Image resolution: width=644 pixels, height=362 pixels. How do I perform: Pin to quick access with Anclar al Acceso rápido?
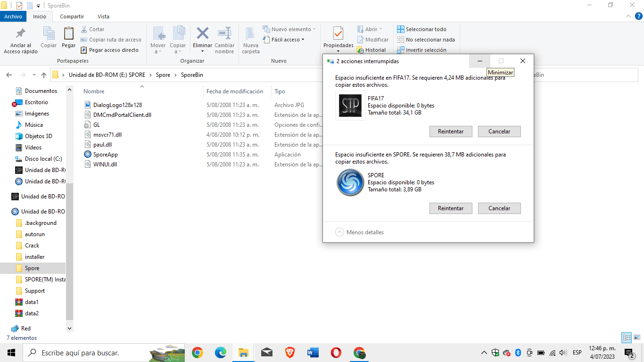click(21, 40)
